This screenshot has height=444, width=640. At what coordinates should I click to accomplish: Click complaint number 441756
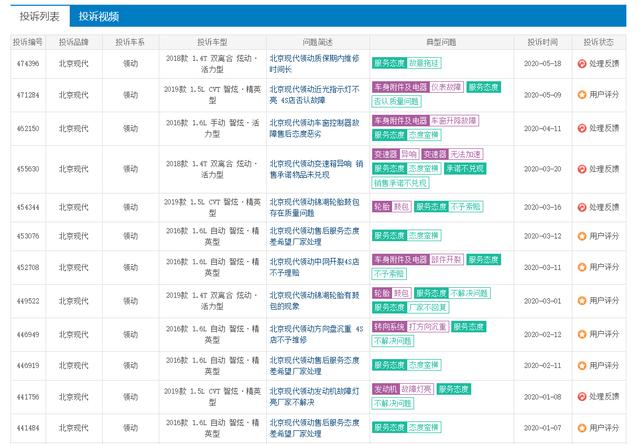click(x=28, y=397)
